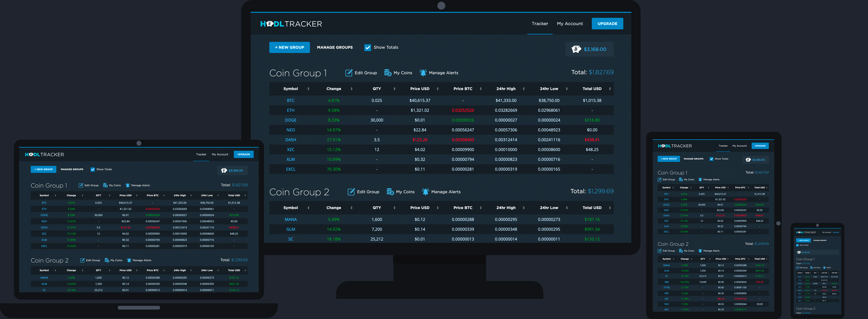Viewport: 868px width, 319px height.
Task: Click + NEW GROUP button on tablet screen
Action: pyautogui.click(x=669, y=159)
